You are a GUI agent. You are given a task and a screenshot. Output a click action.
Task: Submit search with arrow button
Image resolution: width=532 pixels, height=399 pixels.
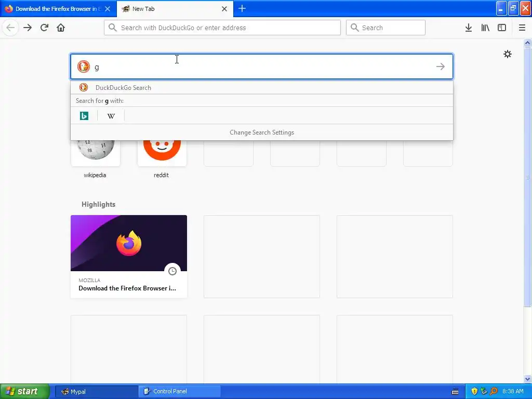[441, 66]
